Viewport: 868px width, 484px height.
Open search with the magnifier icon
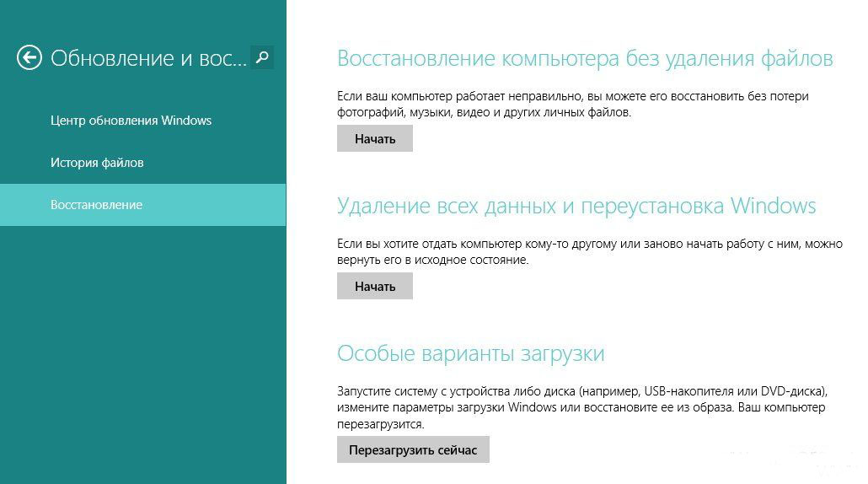tap(262, 57)
